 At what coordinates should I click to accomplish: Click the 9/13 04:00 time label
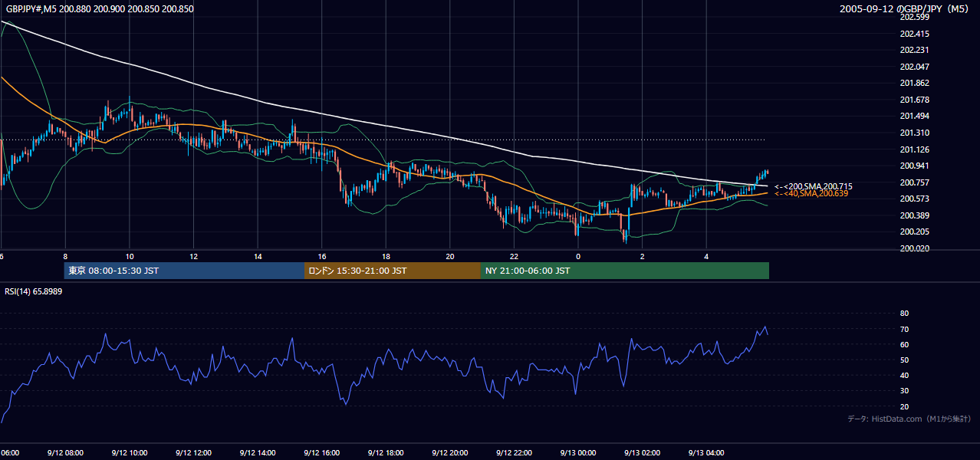pyautogui.click(x=706, y=453)
